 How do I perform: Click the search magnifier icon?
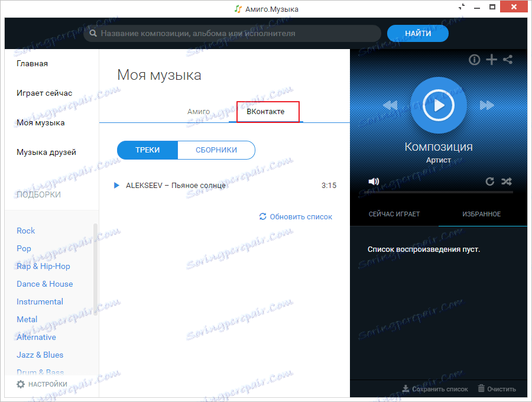coord(93,33)
